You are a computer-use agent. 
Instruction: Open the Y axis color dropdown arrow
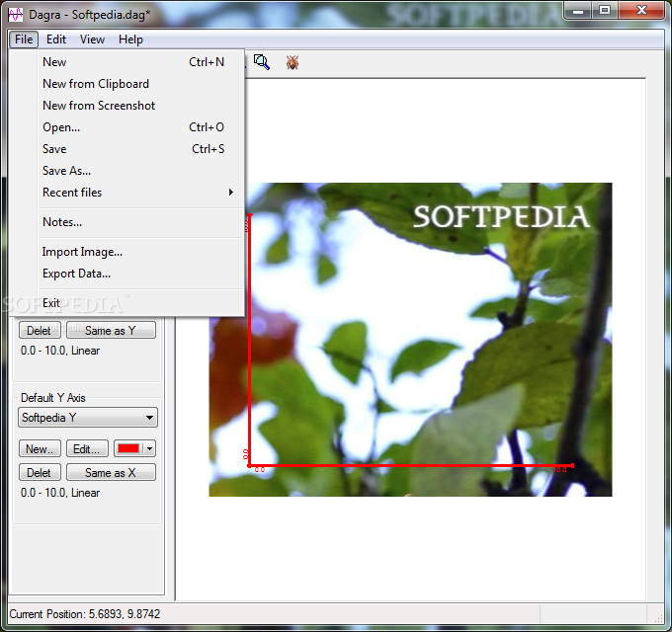tap(149, 448)
